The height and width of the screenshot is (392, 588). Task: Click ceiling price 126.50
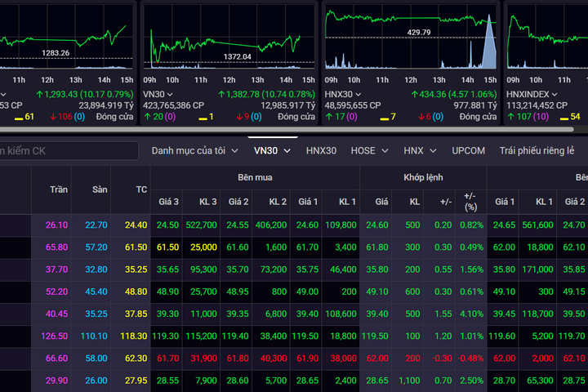[x=55, y=336]
